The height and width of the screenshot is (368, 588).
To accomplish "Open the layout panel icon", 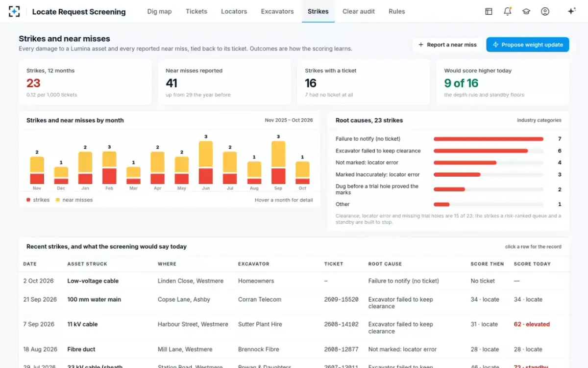I will coord(489,11).
